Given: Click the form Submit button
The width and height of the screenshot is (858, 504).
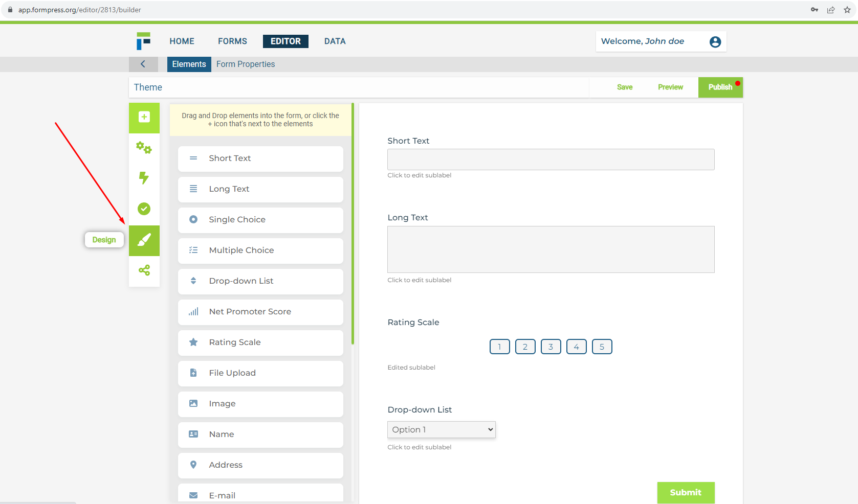Looking at the screenshot, I should (686, 492).
